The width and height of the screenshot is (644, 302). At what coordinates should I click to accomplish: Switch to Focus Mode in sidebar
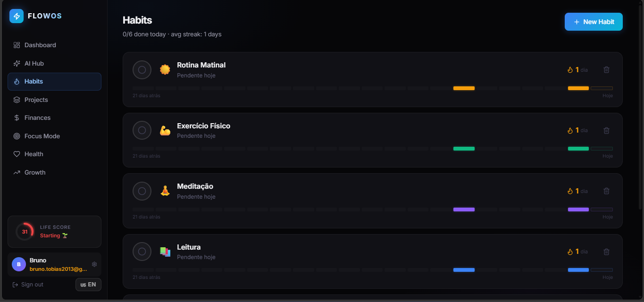click(54, 136)
